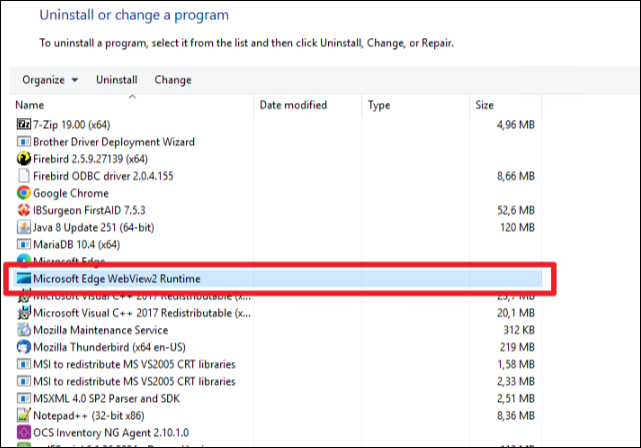
Task: Click the Notepad++ notepad icon
Action: tap(24, 415)
